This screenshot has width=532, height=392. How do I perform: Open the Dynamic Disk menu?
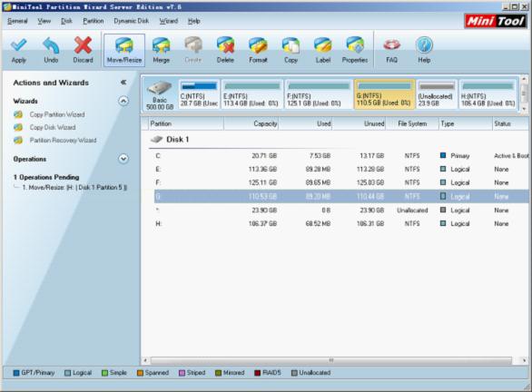(x=132, y=21)
